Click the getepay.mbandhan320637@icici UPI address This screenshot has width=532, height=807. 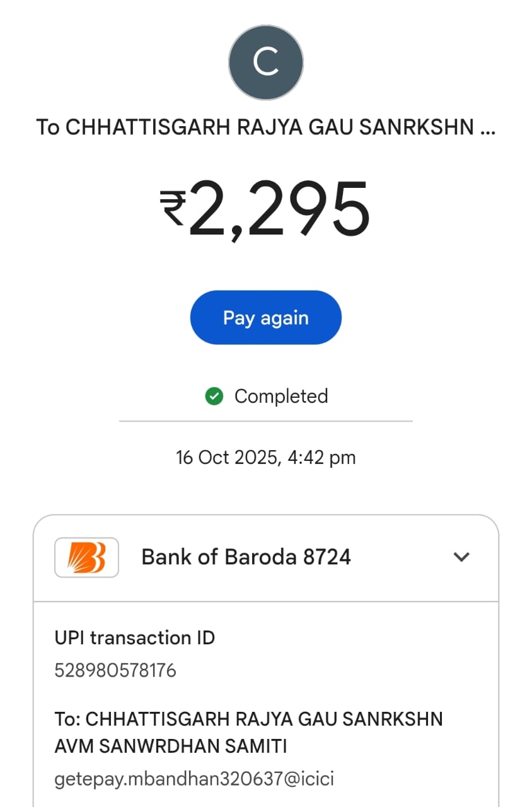pos(194,779)
